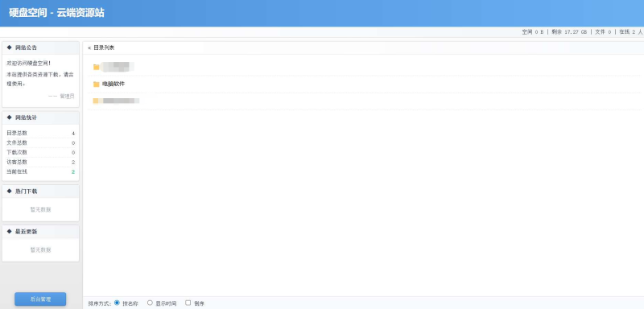Select the 按名称 sort radio button
This screenshot has height=309, width=644.
117,303
